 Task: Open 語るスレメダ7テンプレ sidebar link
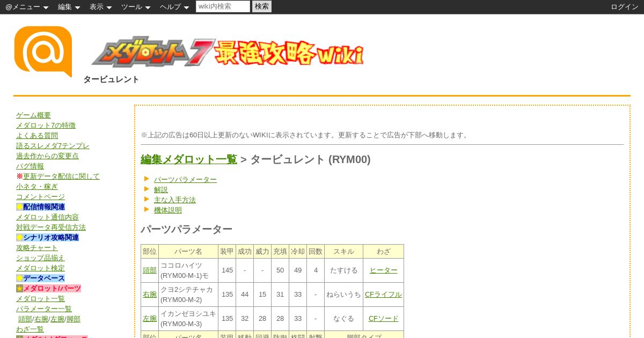click(x=53, y=146)
